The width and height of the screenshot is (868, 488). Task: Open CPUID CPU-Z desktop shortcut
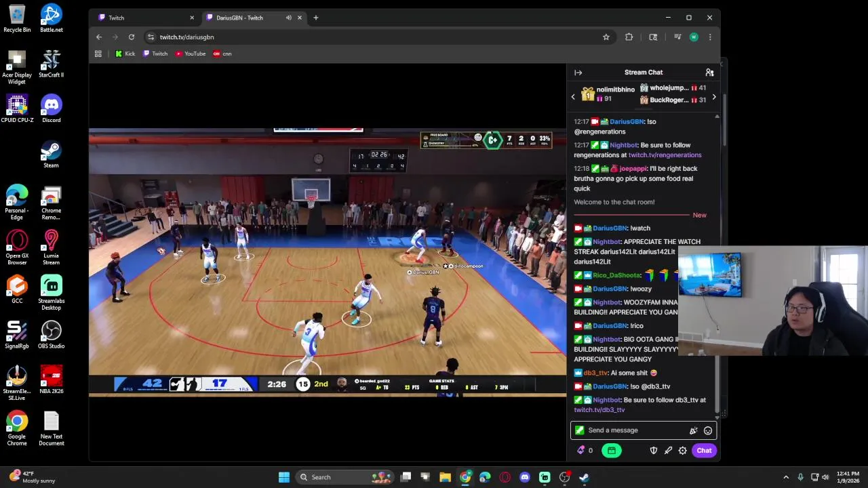(x=17, y=109)
